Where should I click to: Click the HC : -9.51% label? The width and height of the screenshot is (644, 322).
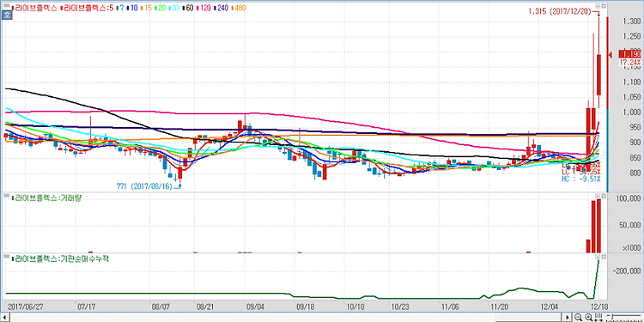click(581, 179)
